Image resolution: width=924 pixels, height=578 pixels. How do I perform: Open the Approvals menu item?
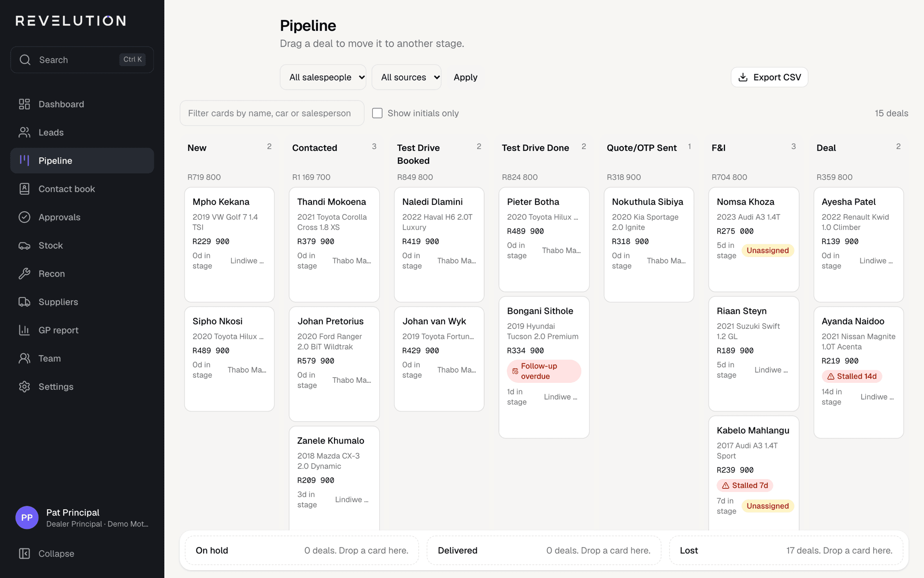point(82,217)
